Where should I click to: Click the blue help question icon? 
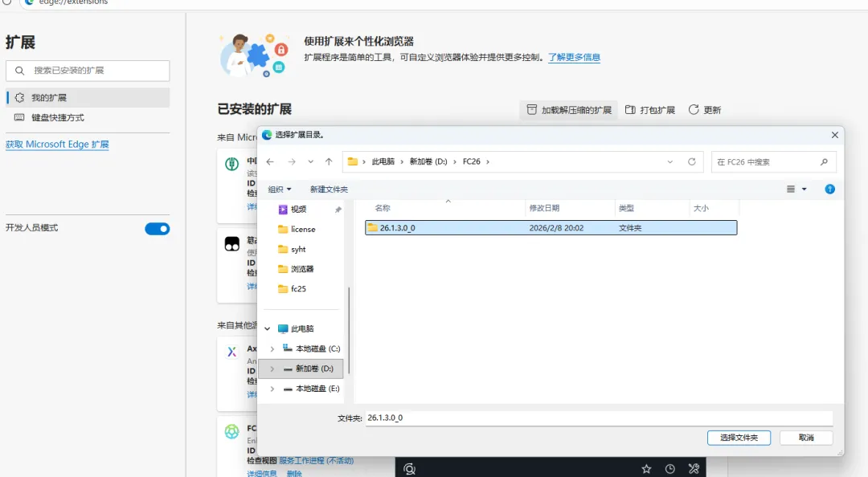coord(829,190)
